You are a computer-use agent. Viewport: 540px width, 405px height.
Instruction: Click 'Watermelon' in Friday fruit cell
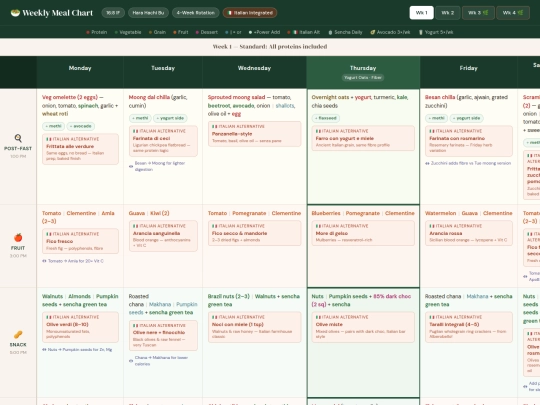point(440,213)
